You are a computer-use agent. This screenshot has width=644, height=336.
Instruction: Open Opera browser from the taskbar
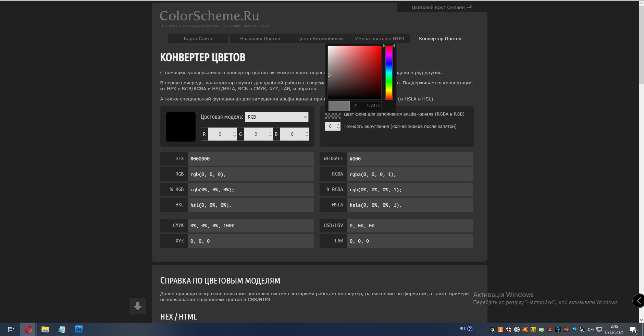pyautogui.click(x=28, y=329)
